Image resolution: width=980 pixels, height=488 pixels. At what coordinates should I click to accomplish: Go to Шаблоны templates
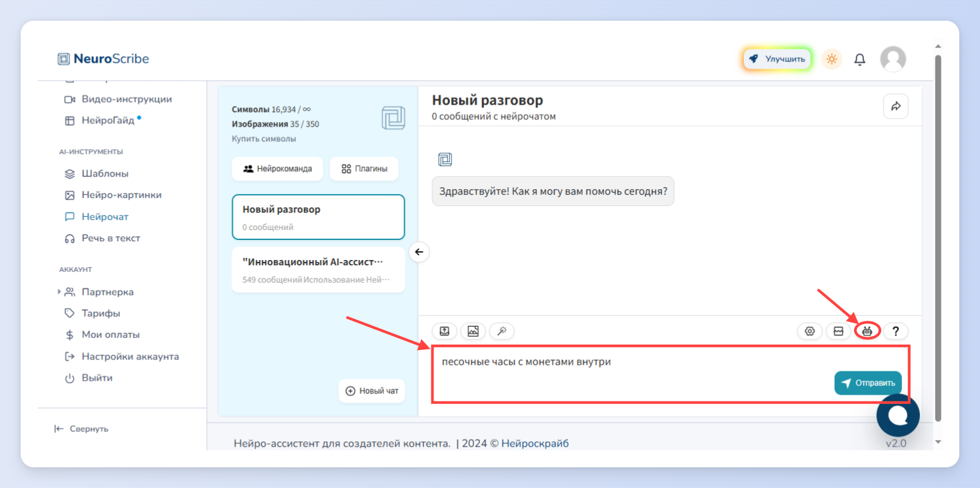pos(97,173)
